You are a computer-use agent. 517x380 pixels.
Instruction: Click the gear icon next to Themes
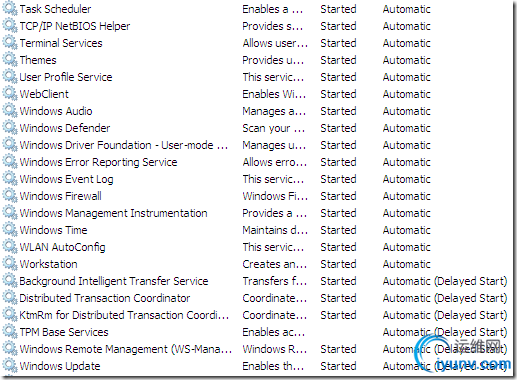10,60
